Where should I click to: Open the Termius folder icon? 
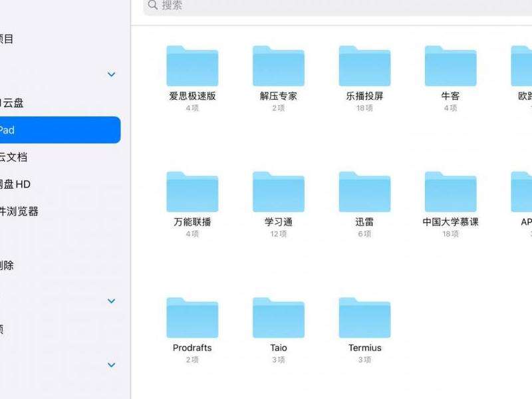(x=364, y=318)
